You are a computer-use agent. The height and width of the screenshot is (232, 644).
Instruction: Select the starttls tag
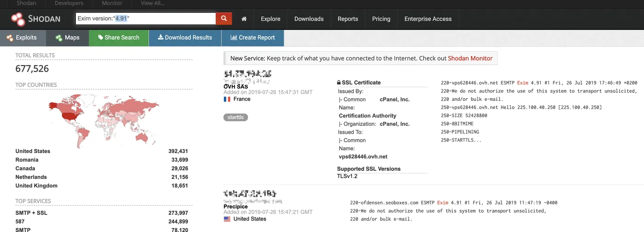pos(236,117)
